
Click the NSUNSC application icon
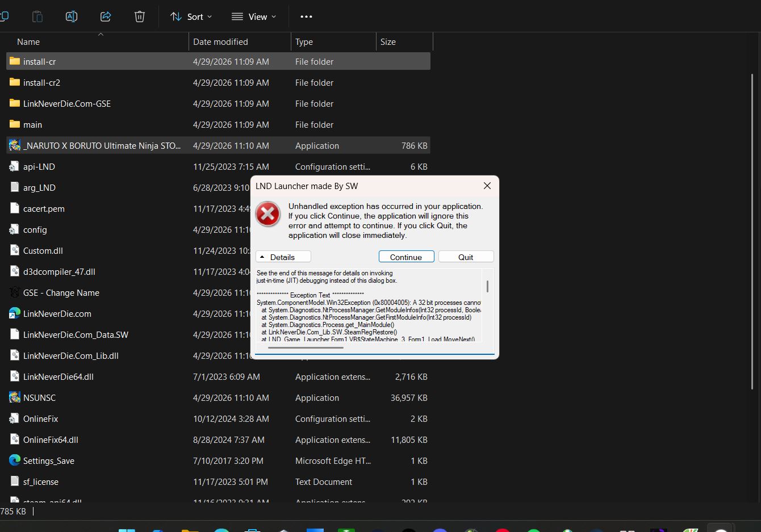coord(15,397)
